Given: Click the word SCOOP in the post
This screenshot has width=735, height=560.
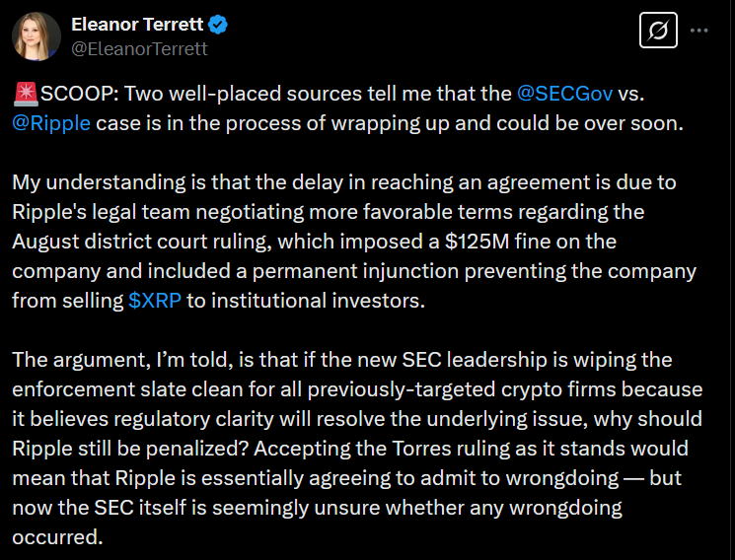Looking at the screenshot, I should (x=76, y=96).
